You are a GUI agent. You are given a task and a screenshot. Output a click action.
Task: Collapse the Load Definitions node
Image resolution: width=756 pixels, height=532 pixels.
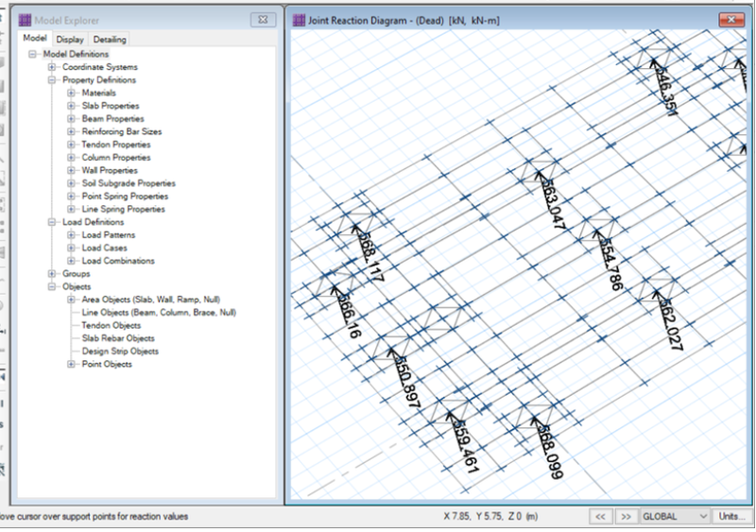(52, 222)
